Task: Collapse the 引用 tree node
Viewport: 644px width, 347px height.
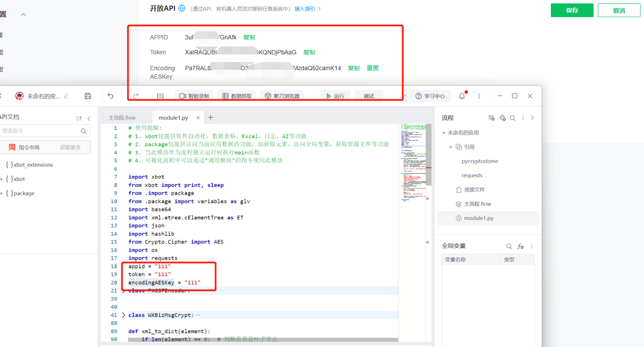Action: point(450,147)
